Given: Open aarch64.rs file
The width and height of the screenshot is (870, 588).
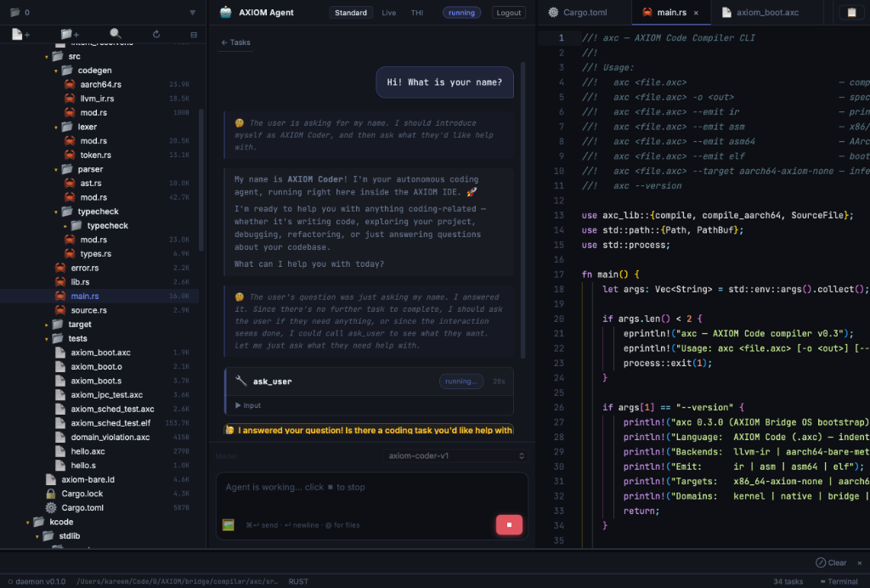Looking at the screenshot, I should (x=100, y=84).
